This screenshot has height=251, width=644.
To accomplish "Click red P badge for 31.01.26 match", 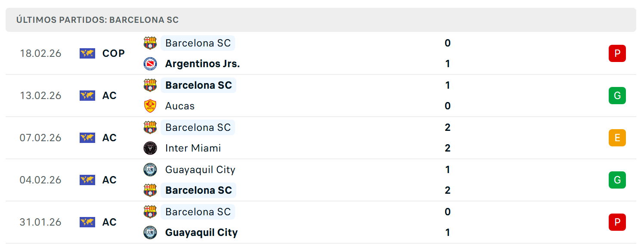I will click(x=617, y=222).
